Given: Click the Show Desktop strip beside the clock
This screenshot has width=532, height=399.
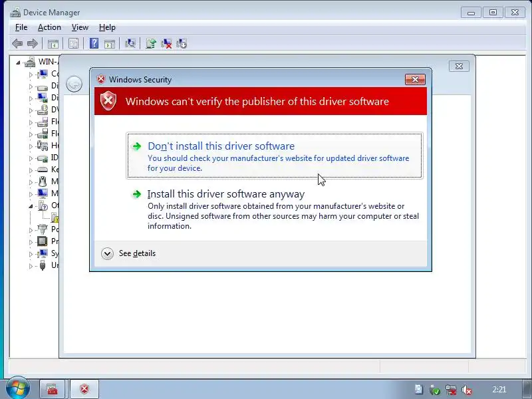Looking at the screenshot, I should pos(527,390).
